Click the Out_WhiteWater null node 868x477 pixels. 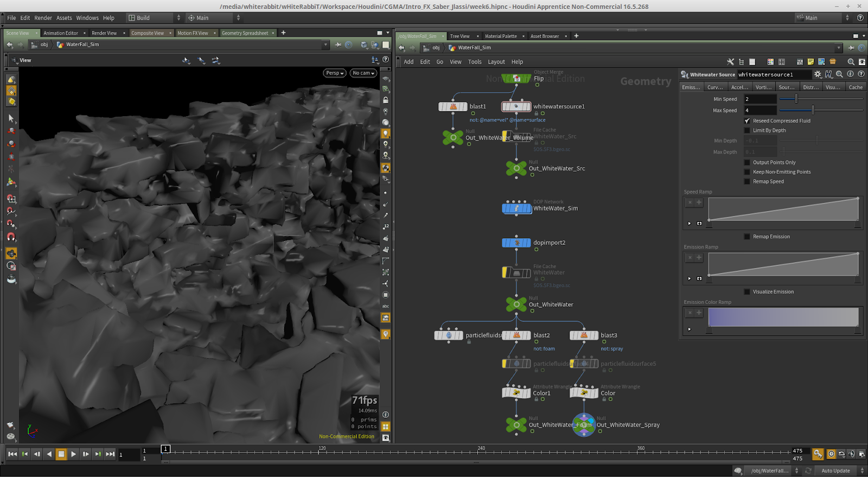516,304
